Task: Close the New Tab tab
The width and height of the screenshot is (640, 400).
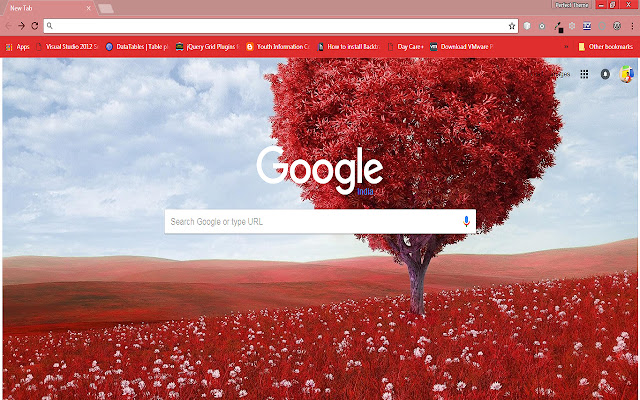Action: click(89, 8)
